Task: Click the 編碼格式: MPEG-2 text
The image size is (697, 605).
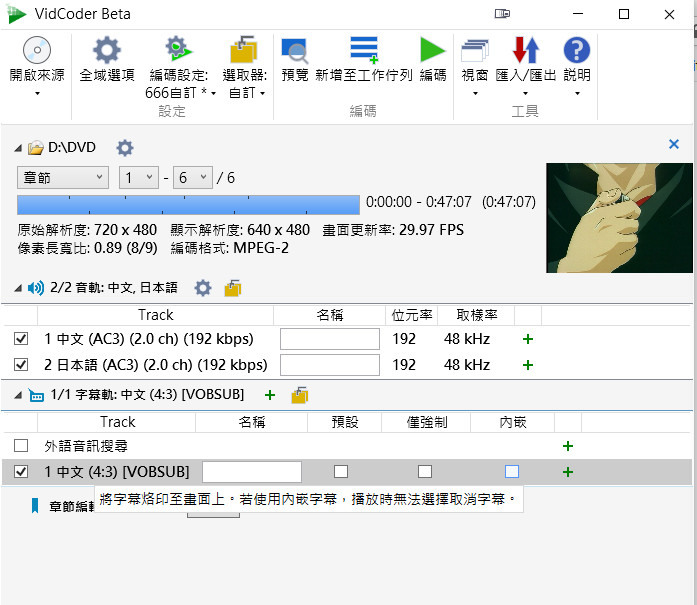Action: (x=230, y=248)
